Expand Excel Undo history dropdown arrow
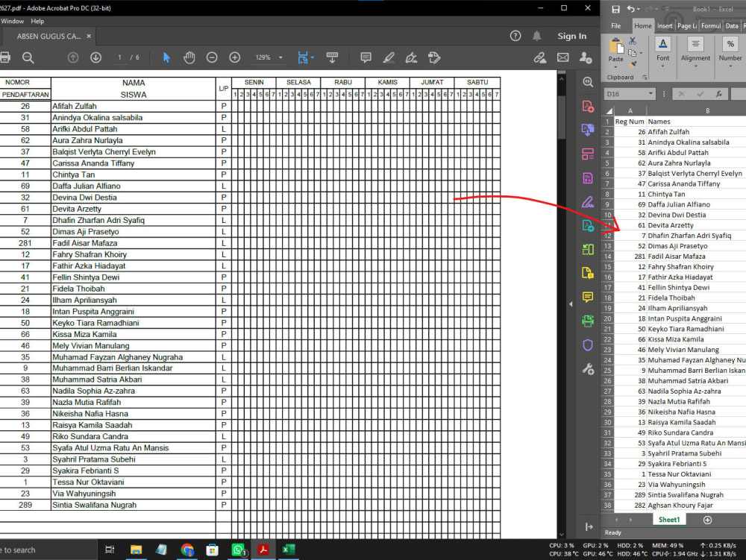The height and width of the screenshot is (560, 746). [x=640, y=9]
